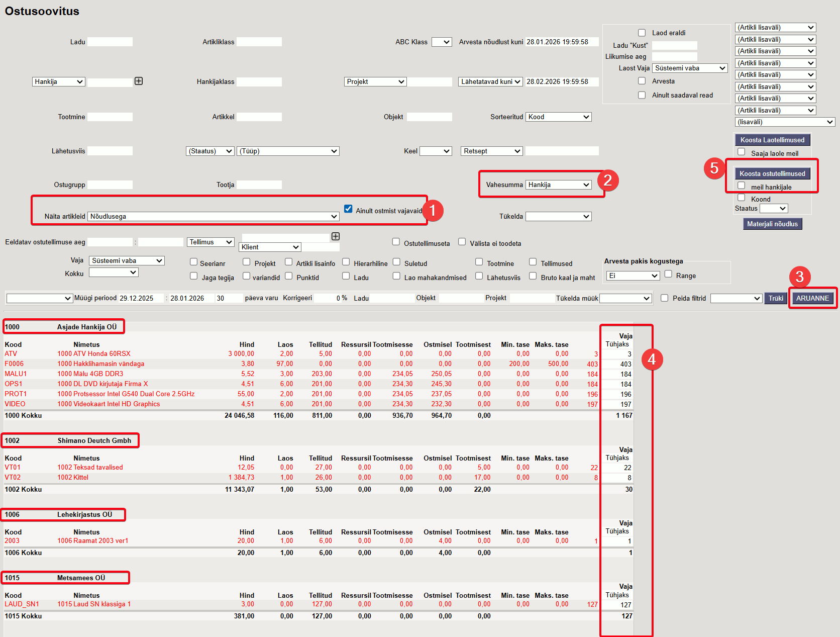
Task: Click the plus icon beside the Klient field
Action: [x=336, y=236]
